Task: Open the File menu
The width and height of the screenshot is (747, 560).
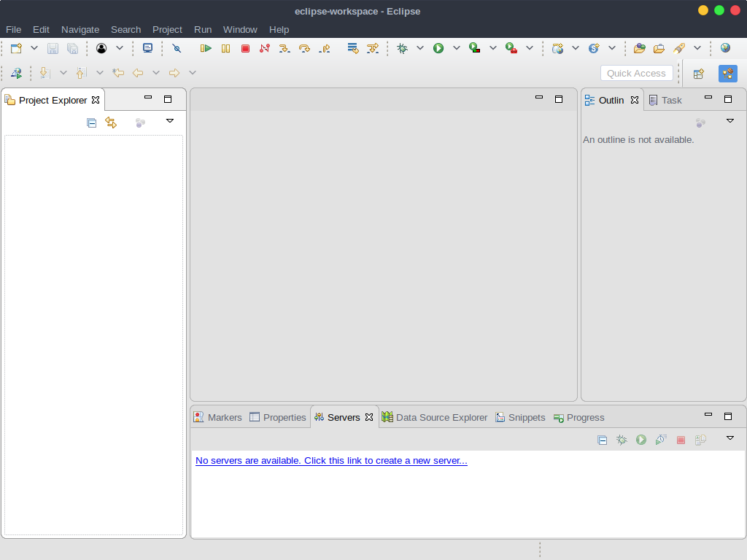Action: click(13, 29)
